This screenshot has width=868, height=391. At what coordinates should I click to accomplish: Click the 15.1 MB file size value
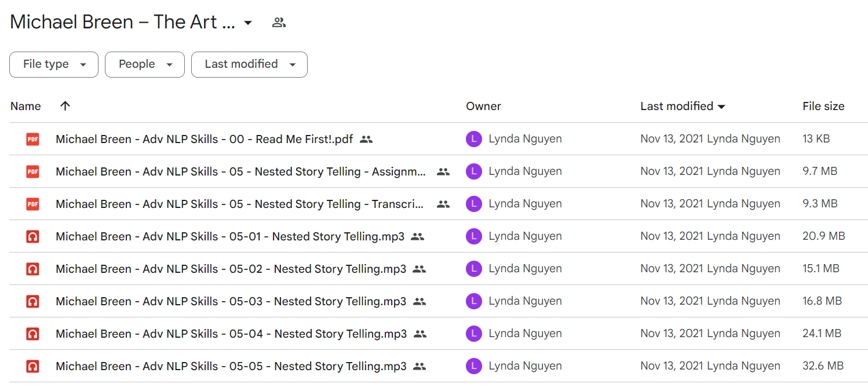pos(821,269)
